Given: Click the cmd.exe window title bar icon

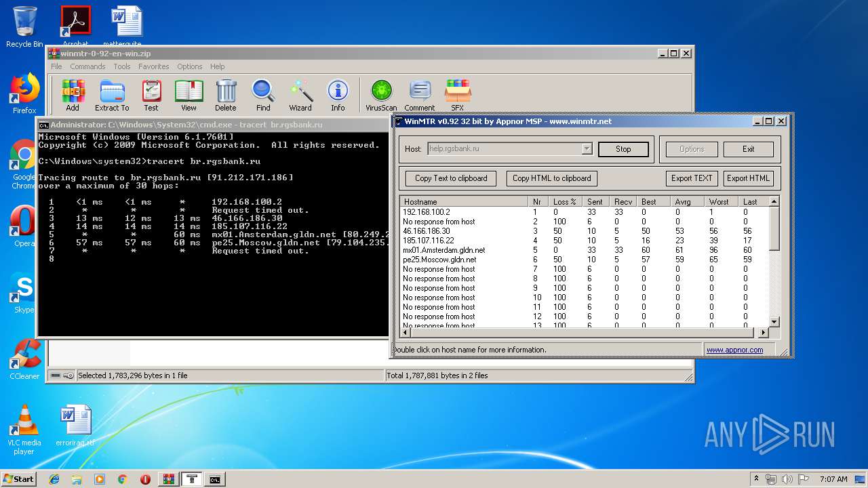Looking at the screenshot, I should pos(43,125).
